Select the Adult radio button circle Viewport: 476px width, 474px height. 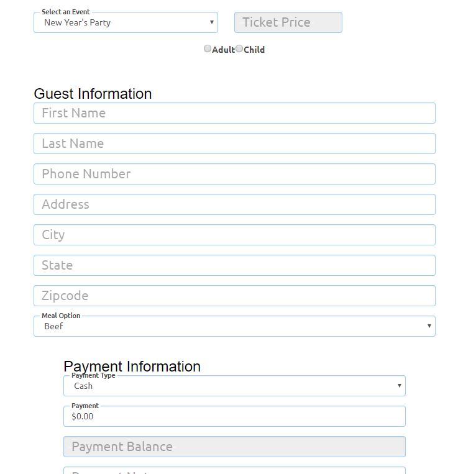208,48
